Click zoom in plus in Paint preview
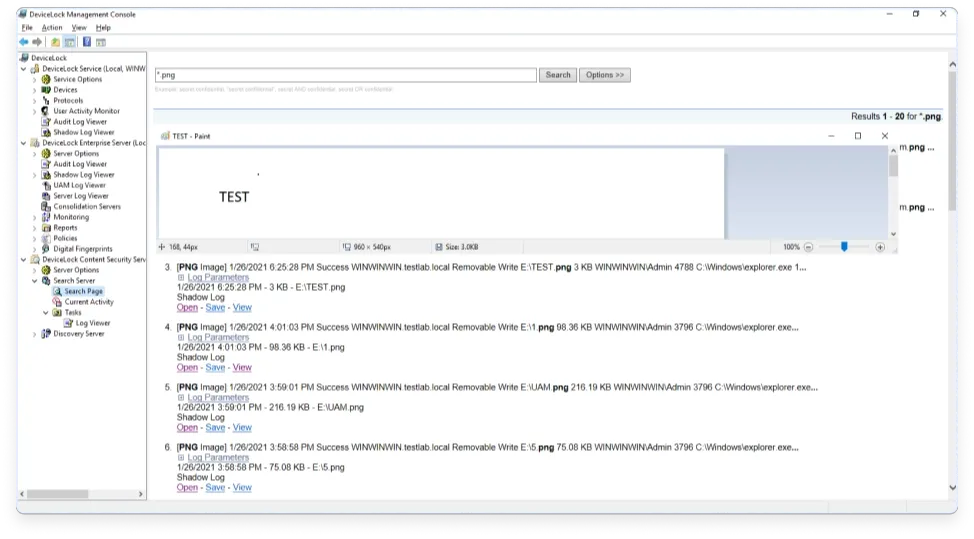Viewport: 974px width, 539px height. point(880,247)
